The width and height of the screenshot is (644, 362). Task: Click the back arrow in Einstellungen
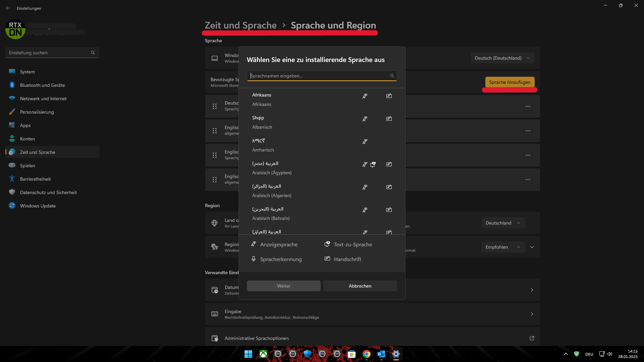pos(8,8)
